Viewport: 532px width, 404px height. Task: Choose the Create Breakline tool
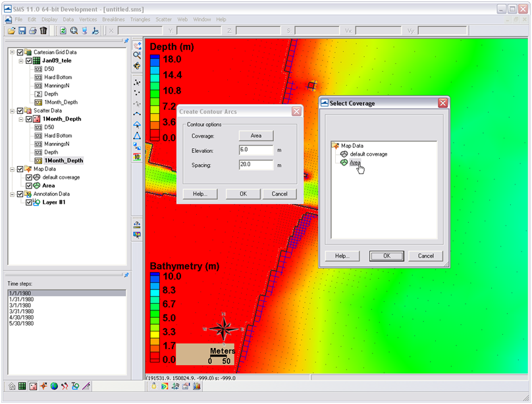[137, 114]
